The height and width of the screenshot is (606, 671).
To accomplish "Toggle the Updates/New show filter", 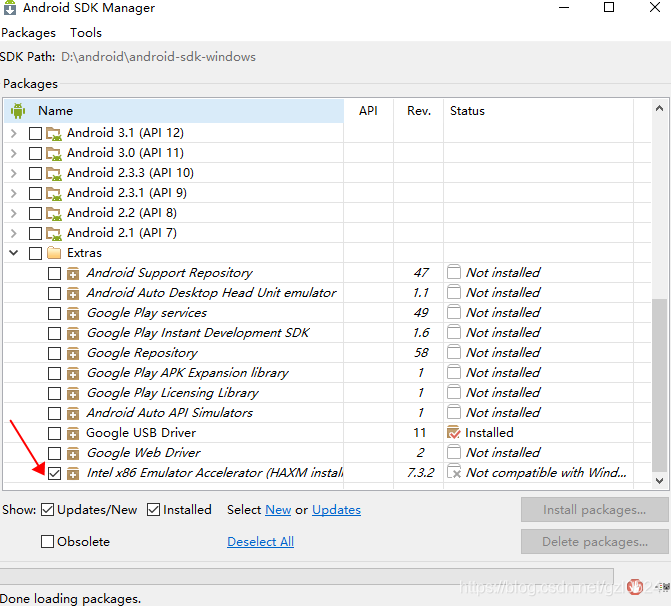I will coord(48,510).
